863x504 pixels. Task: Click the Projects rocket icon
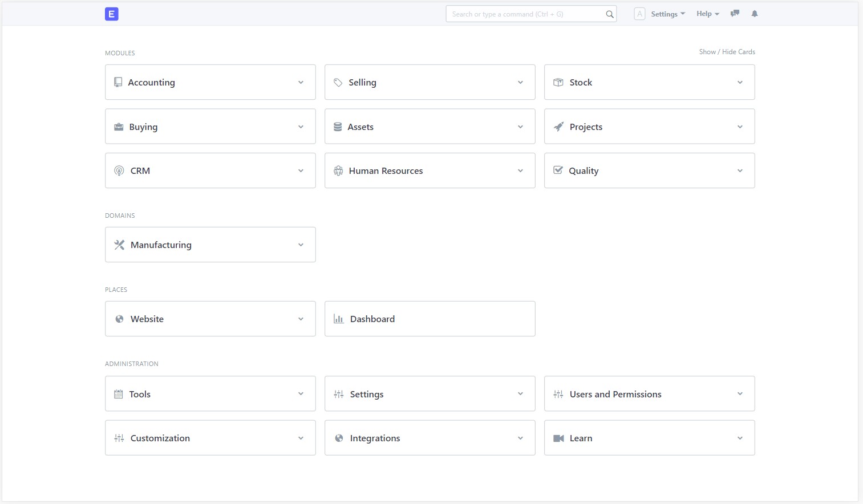558,127
